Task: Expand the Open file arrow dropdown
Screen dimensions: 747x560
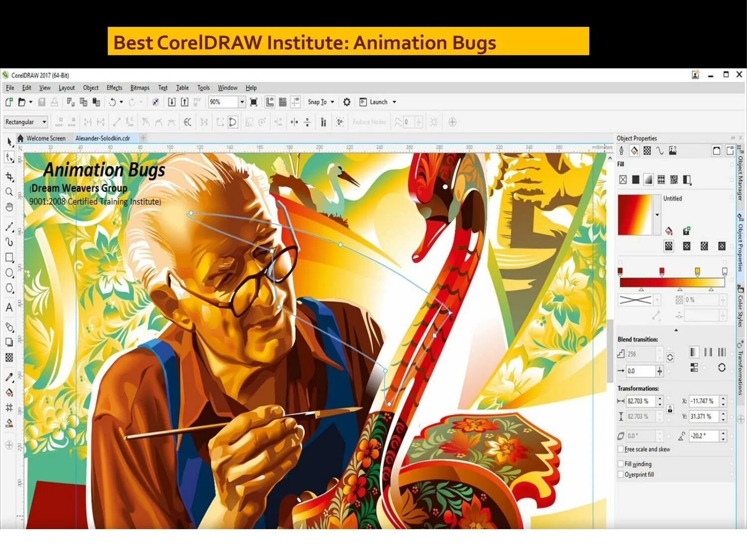Action: pos(31,102)
